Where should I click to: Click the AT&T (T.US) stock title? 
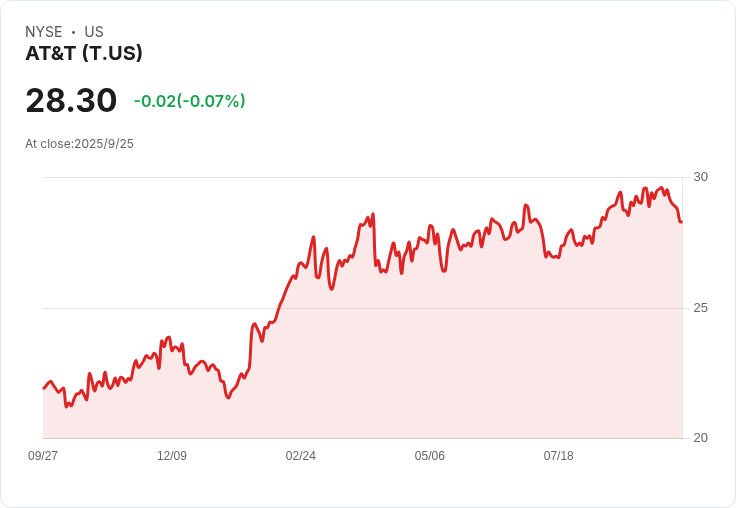[x=84, y=53]
